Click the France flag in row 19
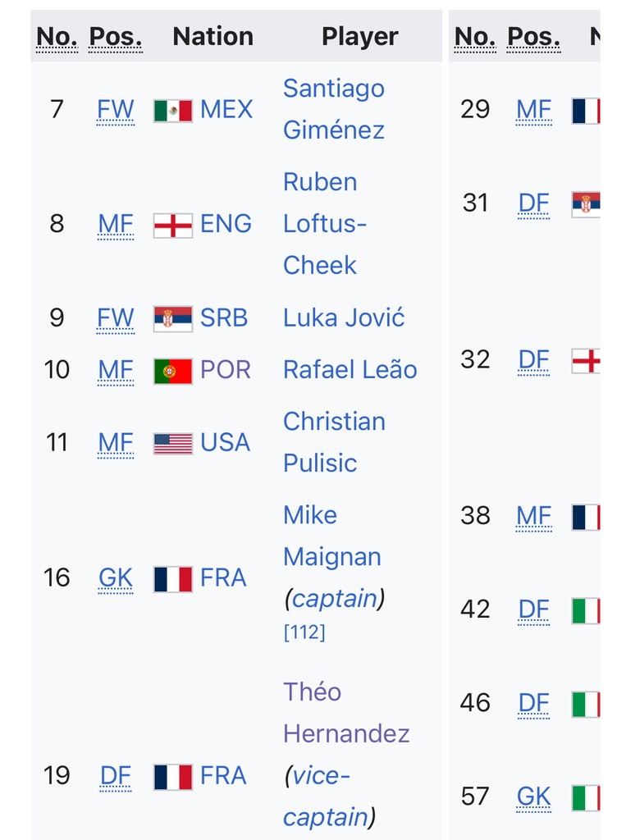626x840 pixels. pyautogui.click(x=172, y=778)
